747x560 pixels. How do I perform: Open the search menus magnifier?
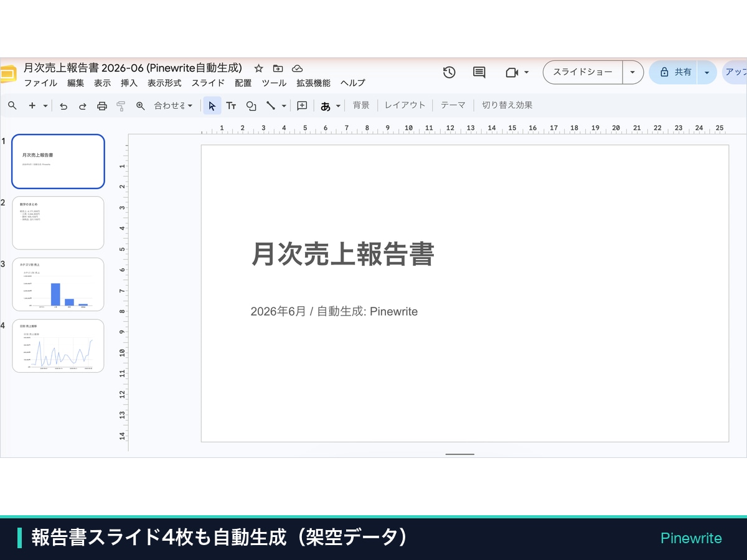click(x=12, y=106)
